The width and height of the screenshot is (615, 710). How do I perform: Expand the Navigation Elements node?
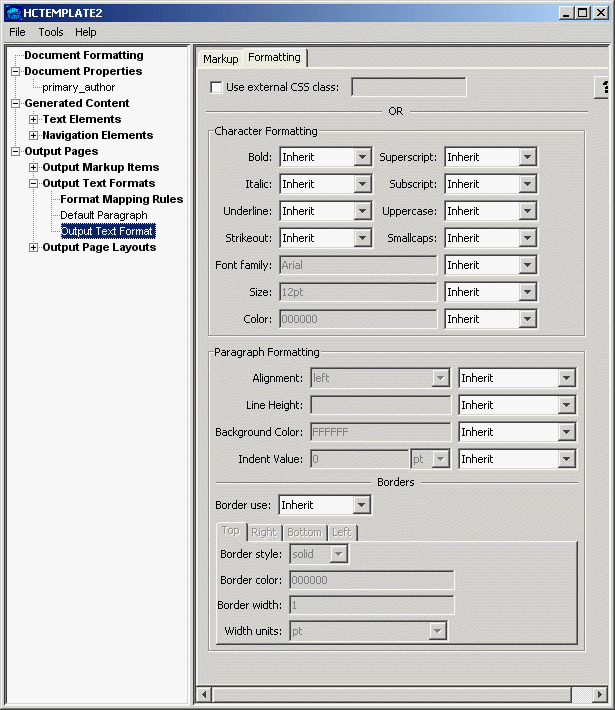click(34, 136)
